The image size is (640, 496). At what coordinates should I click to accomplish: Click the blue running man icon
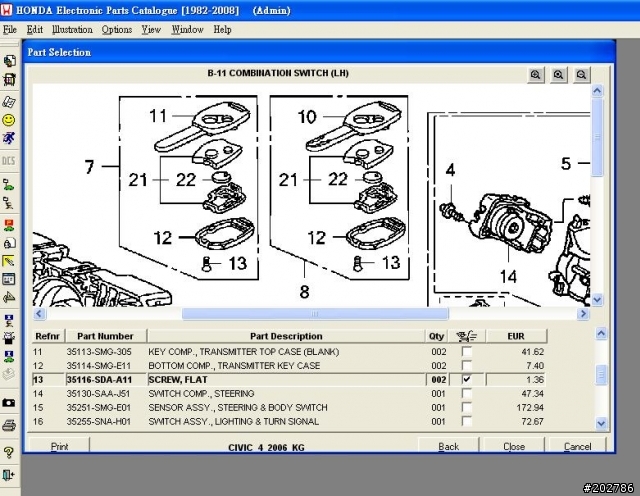coord(9,138)
